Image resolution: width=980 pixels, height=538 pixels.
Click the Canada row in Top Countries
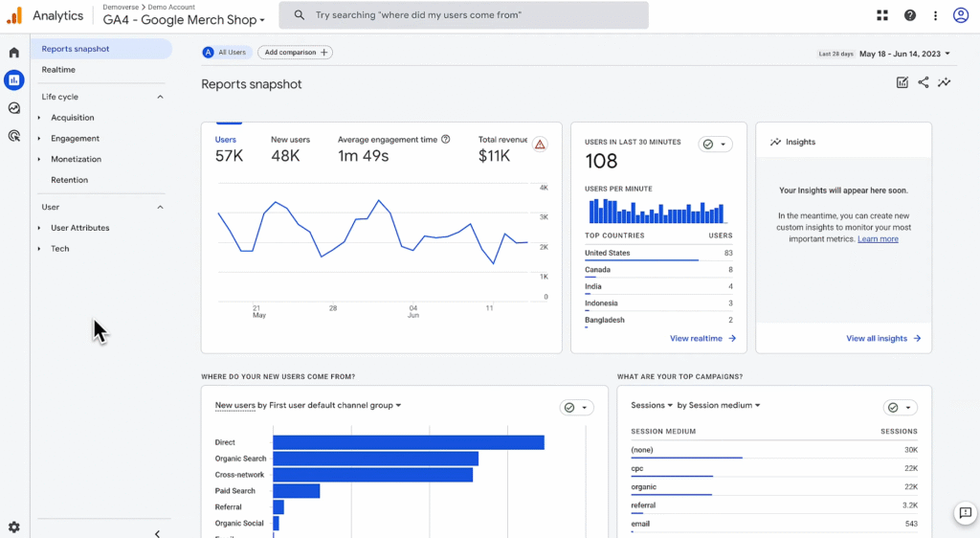[x=658, y=270]
